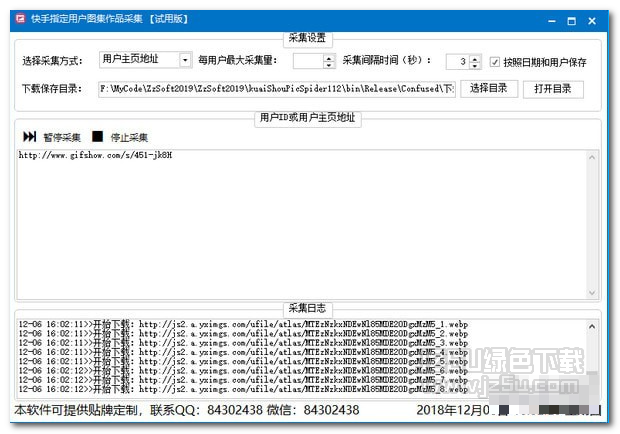This screenshot has height=434, width=620.
Task: Decrease 采集间隔时间 with down arrow
Action: tap(475, 65)
